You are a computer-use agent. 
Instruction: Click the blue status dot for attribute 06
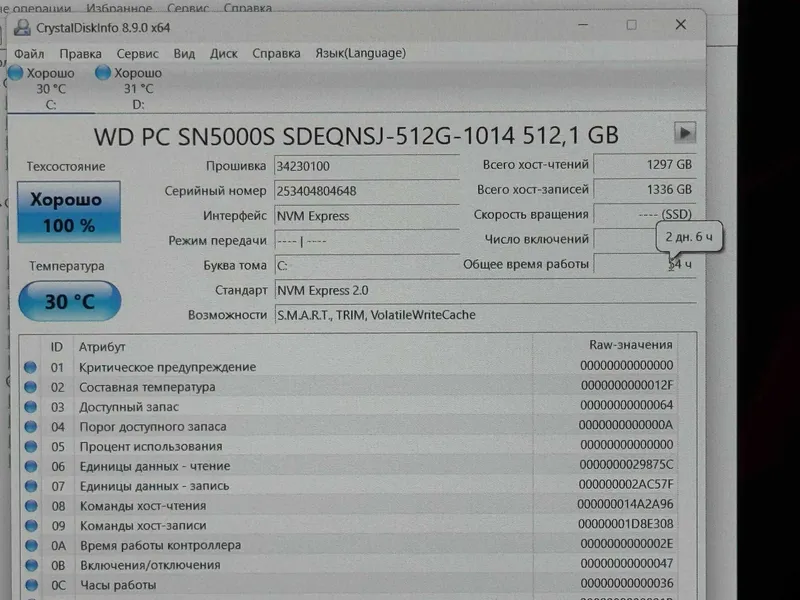coord(31,466)
